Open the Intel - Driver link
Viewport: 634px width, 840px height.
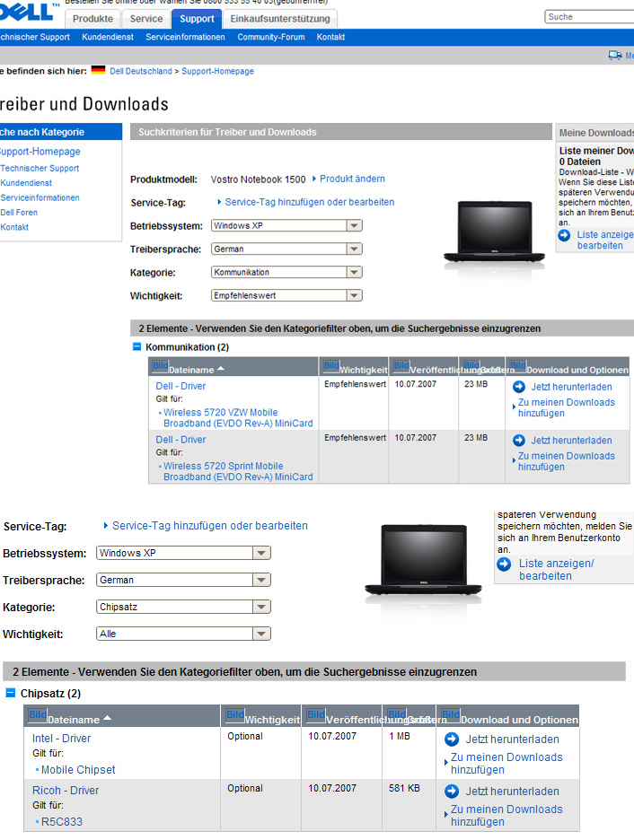pyautogui.click(x=62, y=739)
